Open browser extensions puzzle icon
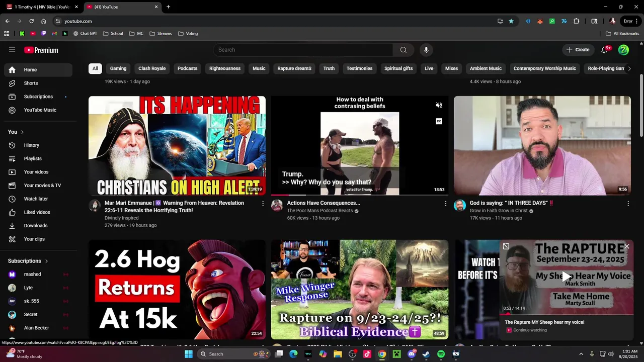644x362 pixels. pos(577,21)
